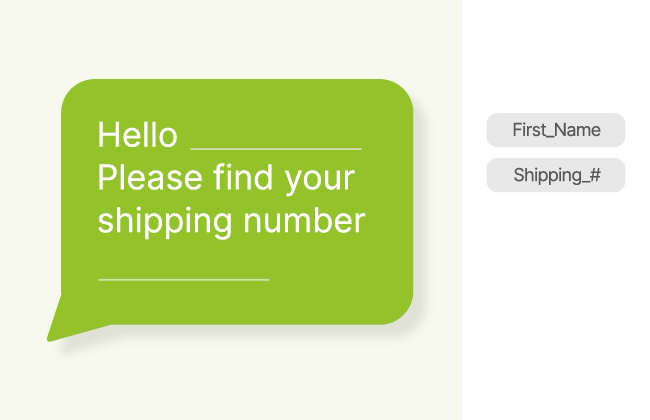Screen dimensions: 650x420
Task: Click the First_Name placeholder chip
Action: (556, 130)
